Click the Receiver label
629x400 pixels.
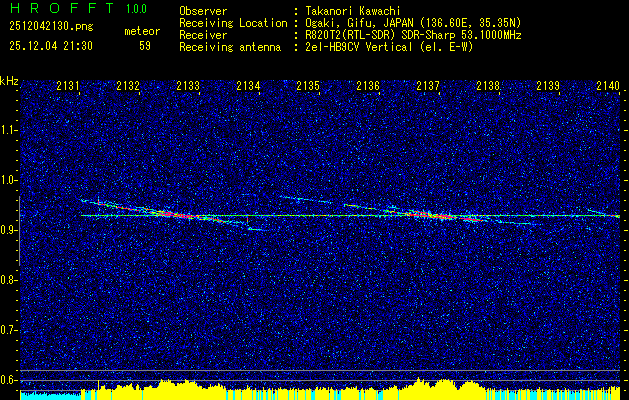point(203,35)
